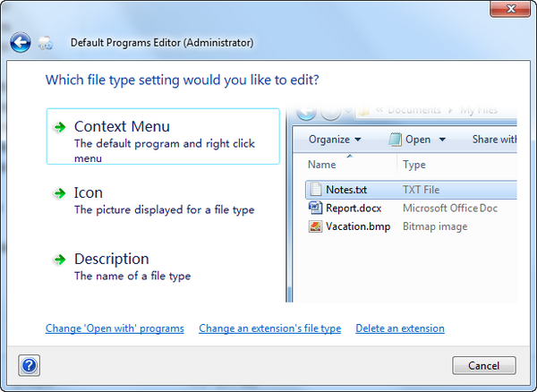This screenshot has height=392, width=537.
Task: Click the green arrow beside Icon option
Action: pos(60,193)
